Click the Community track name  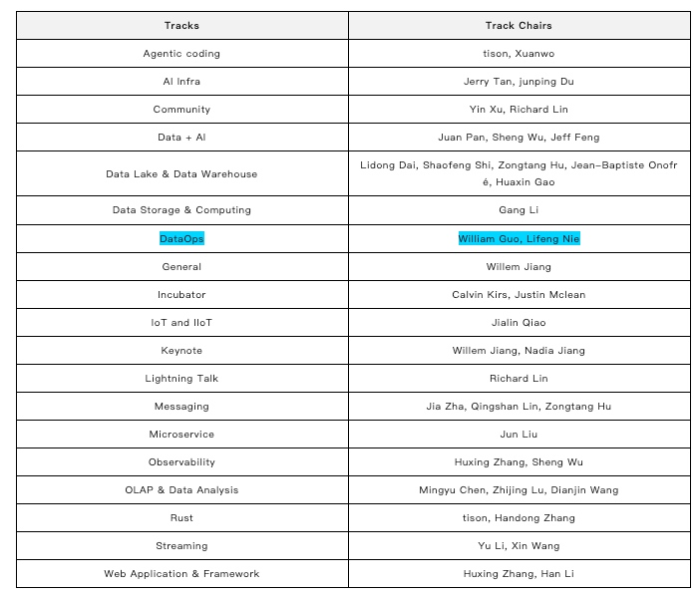coord(181,109)
